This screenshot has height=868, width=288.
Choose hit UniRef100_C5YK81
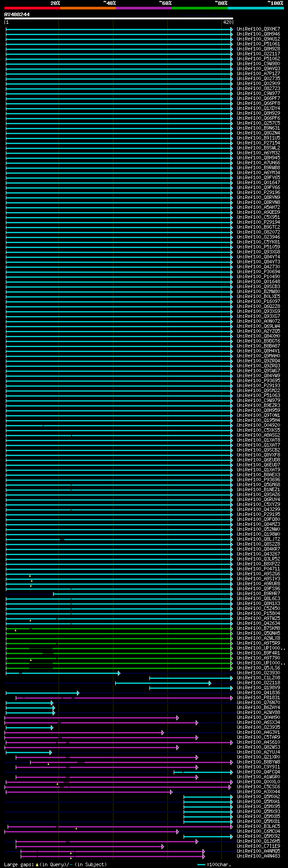point(258,242)
